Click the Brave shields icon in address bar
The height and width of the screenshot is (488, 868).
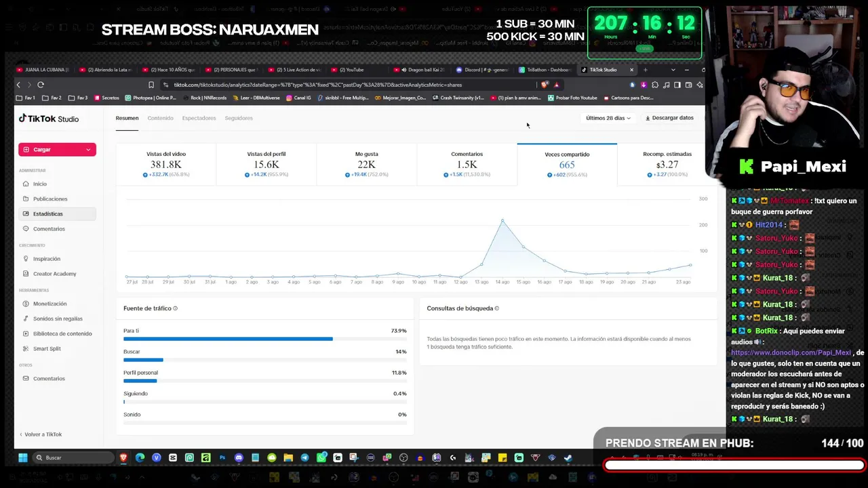coord(545,85)
